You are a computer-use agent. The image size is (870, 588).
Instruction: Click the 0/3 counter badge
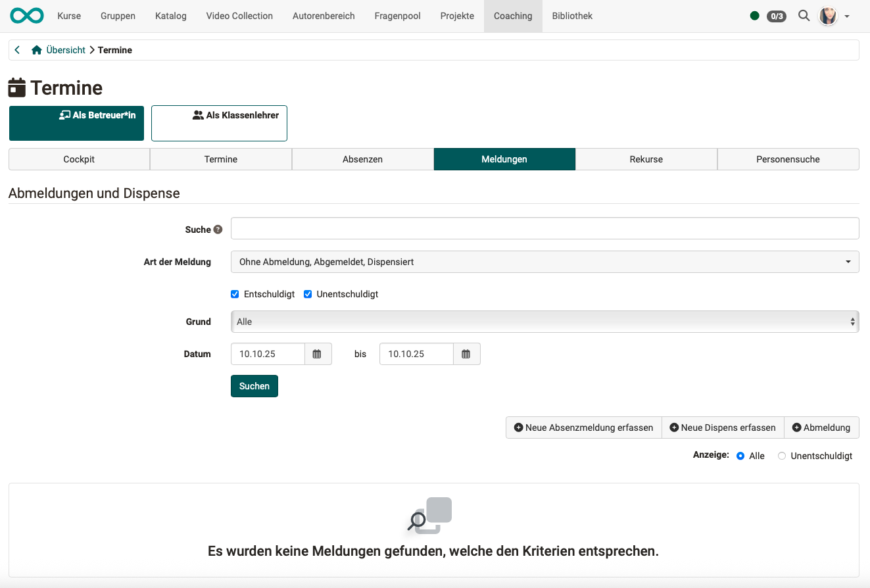[x=777, y=16]
